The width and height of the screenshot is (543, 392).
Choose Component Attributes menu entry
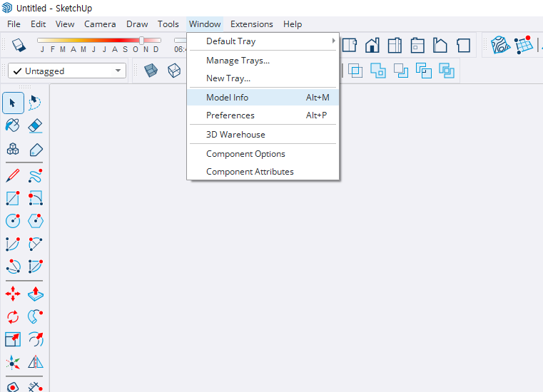(x=263, y=172)
